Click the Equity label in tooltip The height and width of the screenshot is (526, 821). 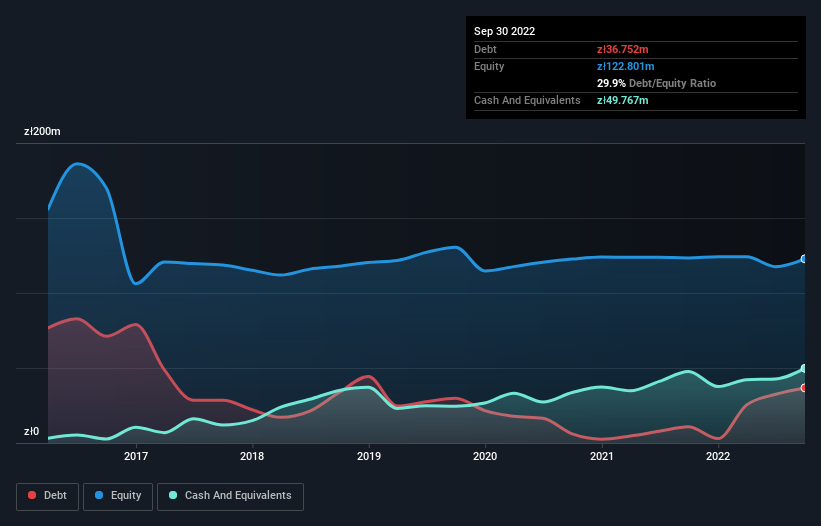click(x=489, y=66)
